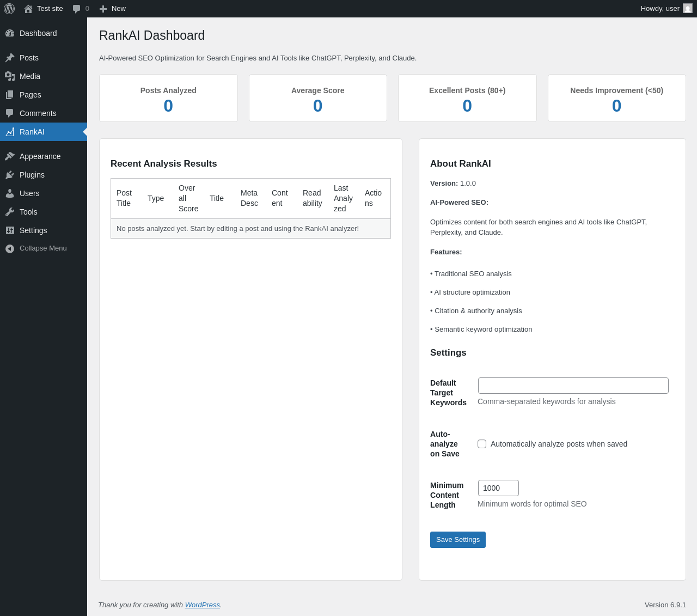Click the Users person icon
Viewport: 697px width, 616px height.
click(x=10, y=193)
